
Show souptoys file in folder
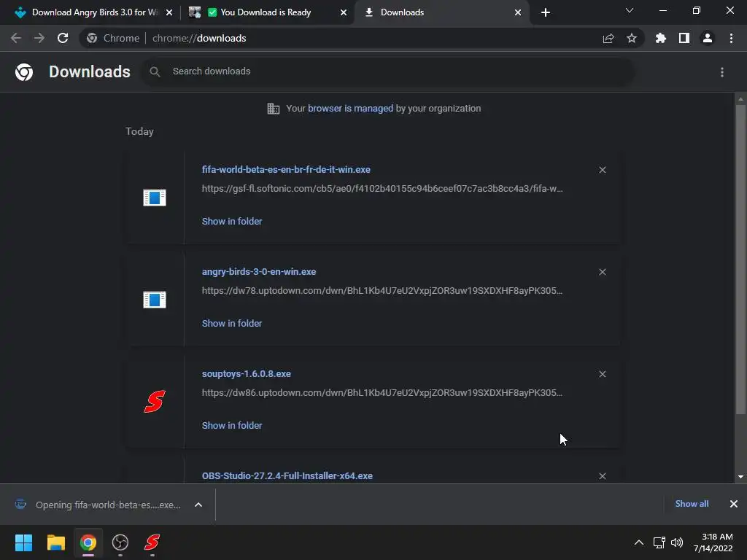coord(232,425)
